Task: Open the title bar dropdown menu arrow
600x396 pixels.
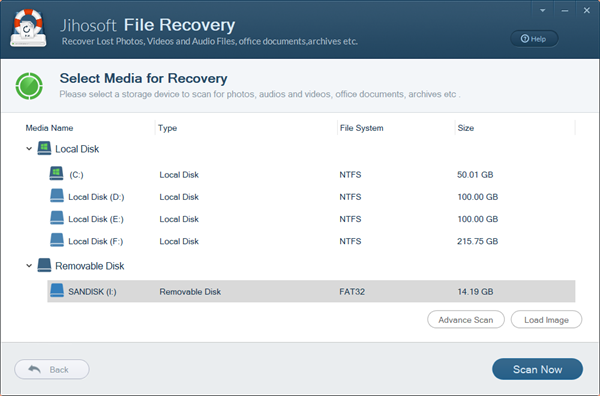Action: pyautogui.click(x=543, y=11)
